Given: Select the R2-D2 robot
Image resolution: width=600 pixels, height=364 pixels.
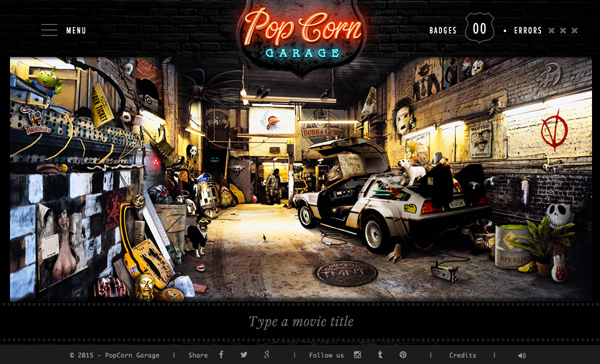Looking at the screenshot, I should click(x=206, y=191).
